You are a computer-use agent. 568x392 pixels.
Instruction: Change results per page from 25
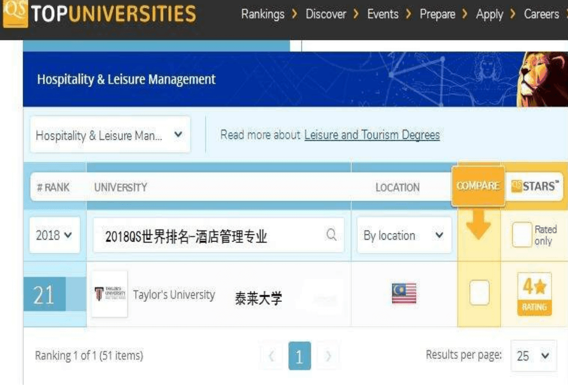533,356
